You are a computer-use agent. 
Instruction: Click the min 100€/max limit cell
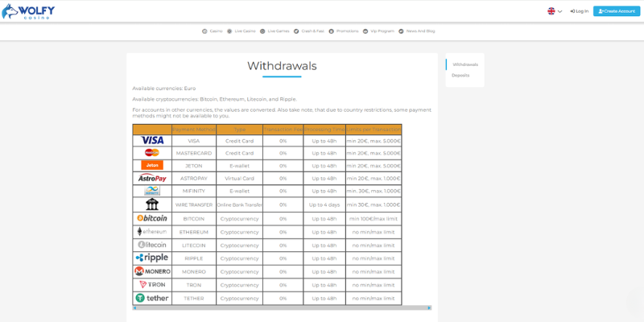374,219
